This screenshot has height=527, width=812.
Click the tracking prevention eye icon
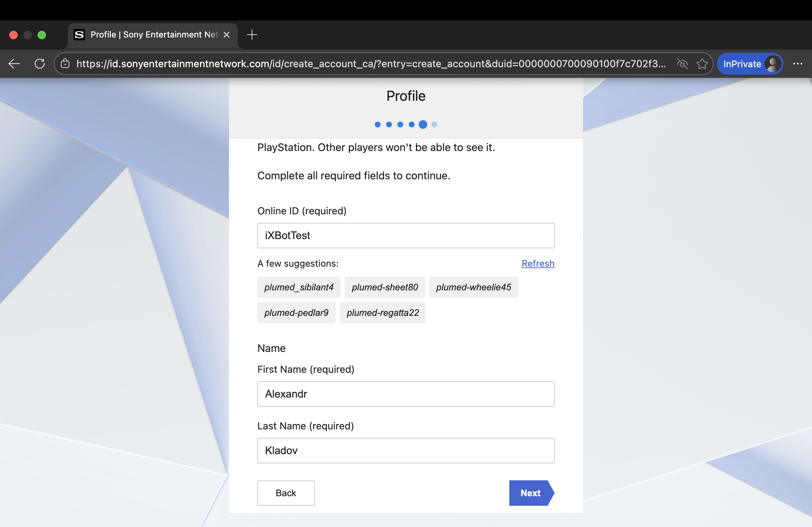click(x=682, y=64)
